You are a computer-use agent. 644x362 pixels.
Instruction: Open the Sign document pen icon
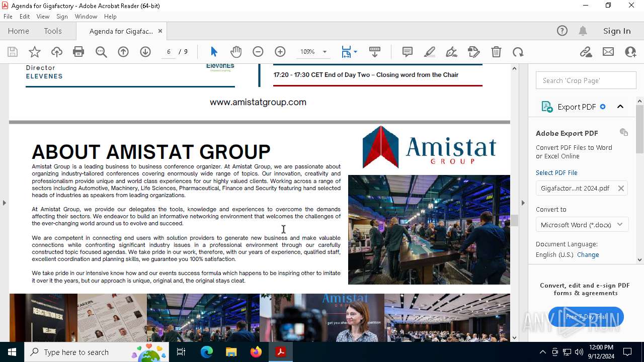[452, 52]
